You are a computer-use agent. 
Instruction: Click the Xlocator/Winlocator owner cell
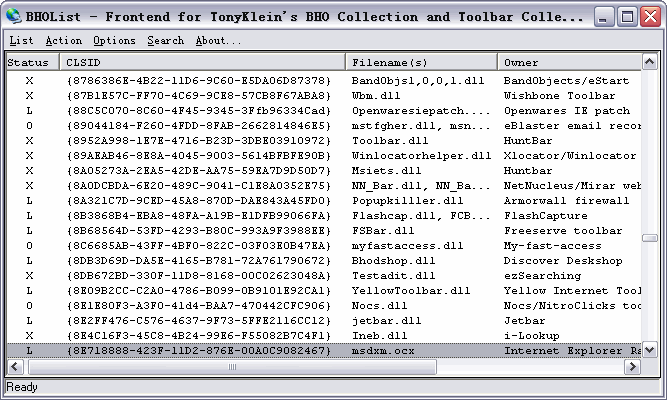tap(570, 156)
